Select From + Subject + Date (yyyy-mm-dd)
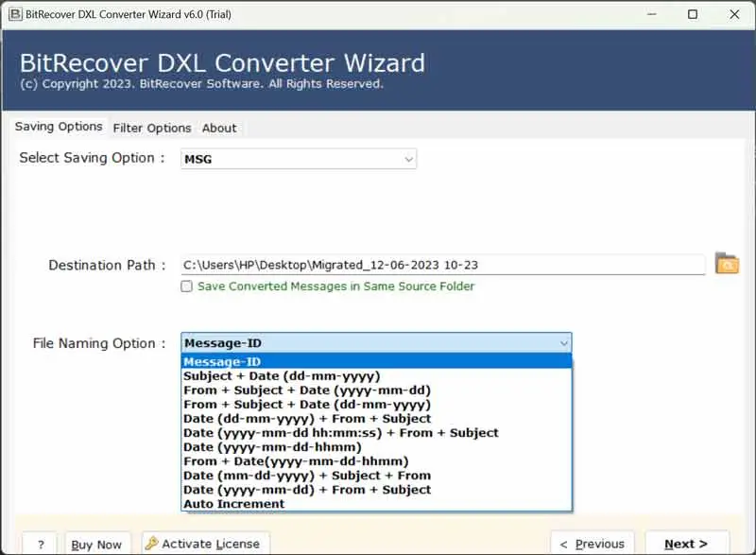 [376, 390]
